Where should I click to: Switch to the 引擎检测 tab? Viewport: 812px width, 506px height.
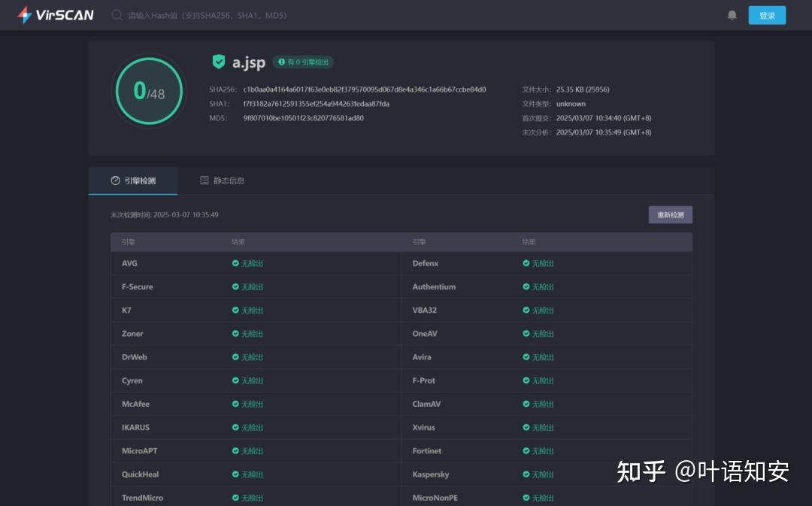(x=133, y=180)
